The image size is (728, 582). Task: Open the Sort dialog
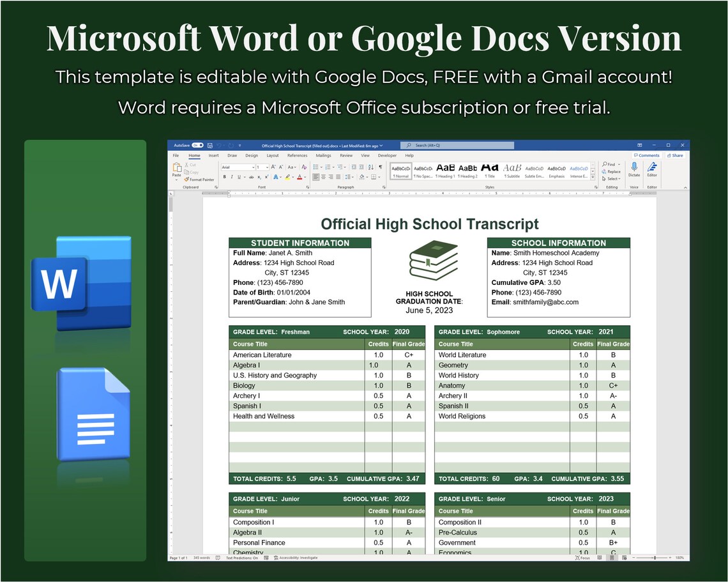370,167
